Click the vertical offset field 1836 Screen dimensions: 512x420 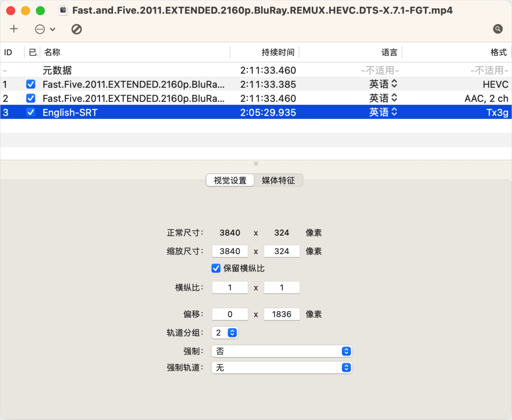(x=282, y=314)
